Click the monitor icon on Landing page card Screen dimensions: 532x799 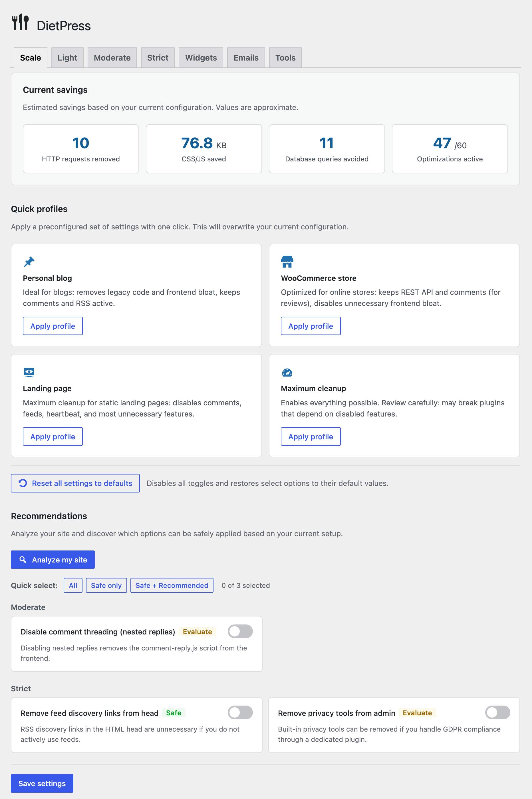click(x=29, y=372)
